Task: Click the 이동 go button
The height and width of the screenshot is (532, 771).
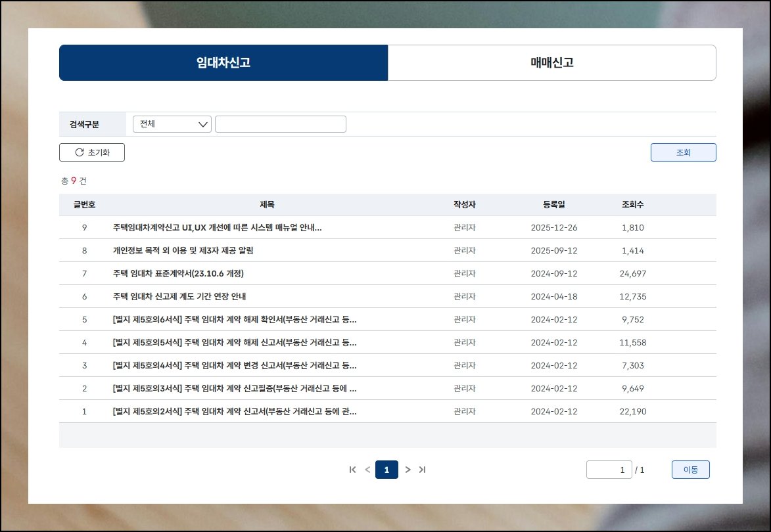Action: (x=690, y=470)
